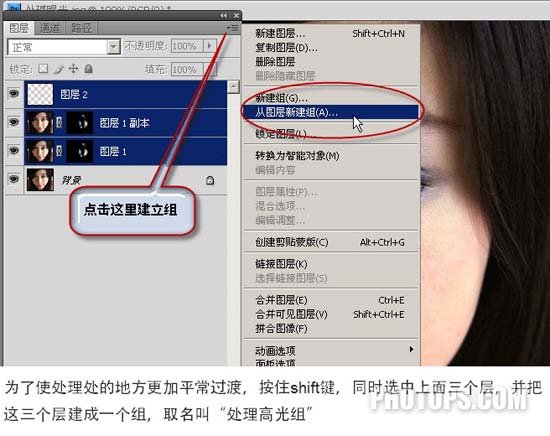The width and height of the screenshot is (550, 436).
Task: Hide the 背景 layer with its eye icon
Action: tap(14, 179)
